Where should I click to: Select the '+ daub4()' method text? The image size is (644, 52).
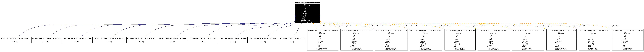[x=204, y=42]
